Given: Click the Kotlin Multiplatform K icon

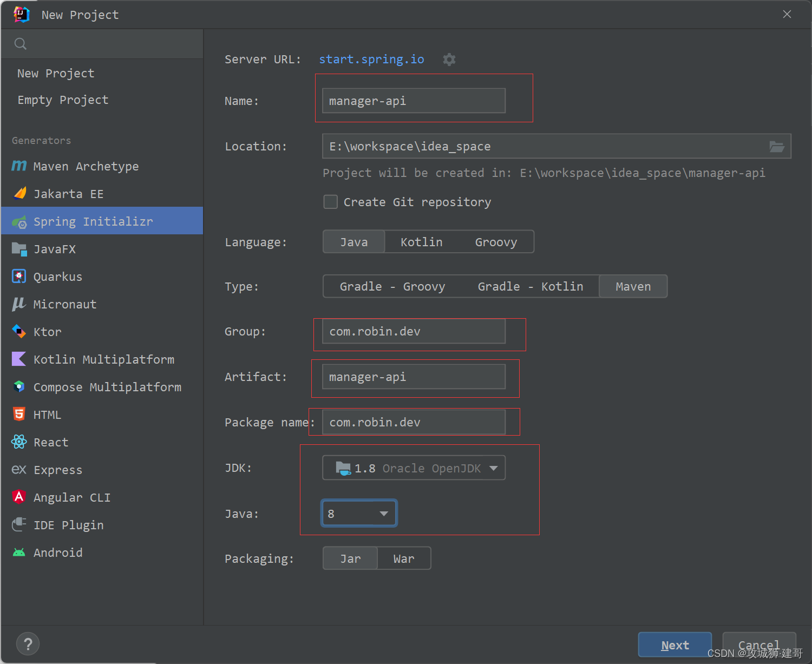Looking at the screenshot, I should coord(19,359).
